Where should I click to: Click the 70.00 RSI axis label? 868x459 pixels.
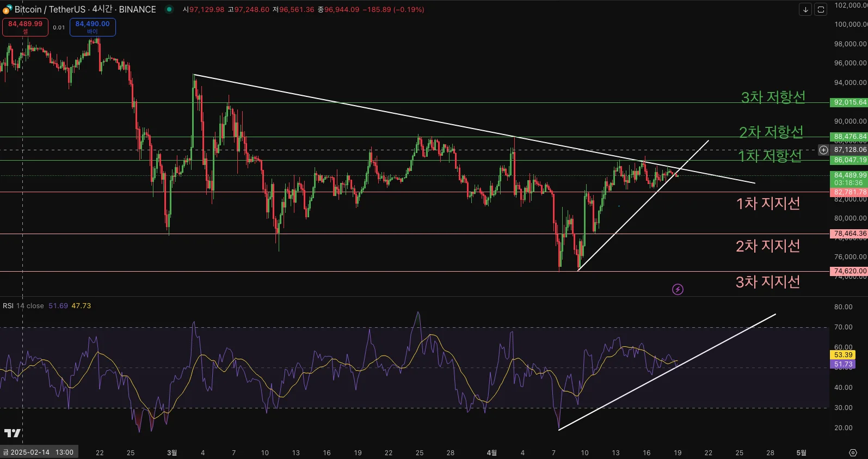click(x=844, y=327)
